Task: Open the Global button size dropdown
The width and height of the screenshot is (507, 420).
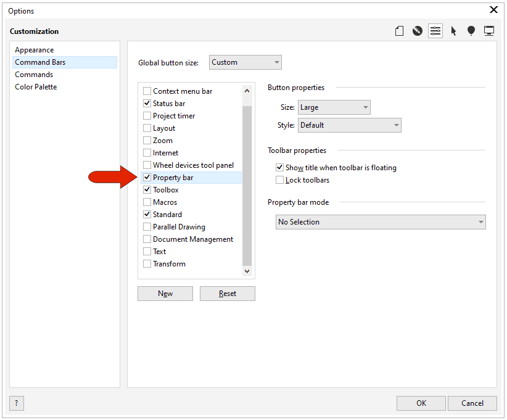Action: click(245, 62)
